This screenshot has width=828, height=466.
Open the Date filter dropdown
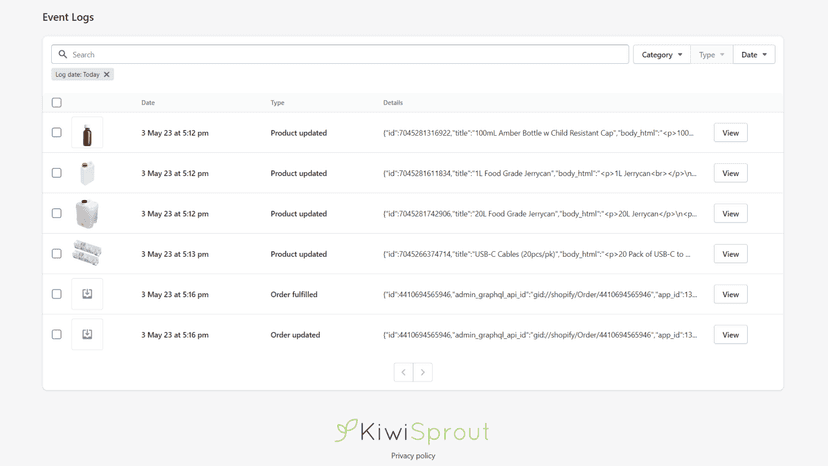(x=754, y=54)
